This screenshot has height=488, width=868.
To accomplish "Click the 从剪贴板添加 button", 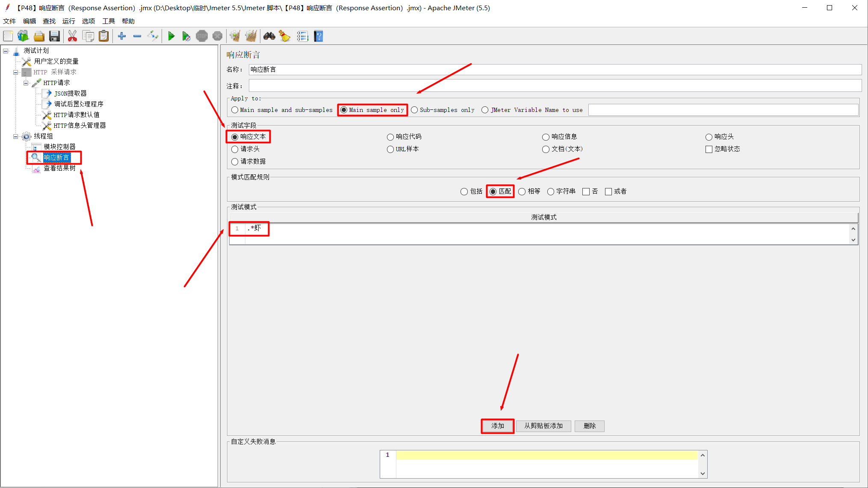I will (543, 426).
